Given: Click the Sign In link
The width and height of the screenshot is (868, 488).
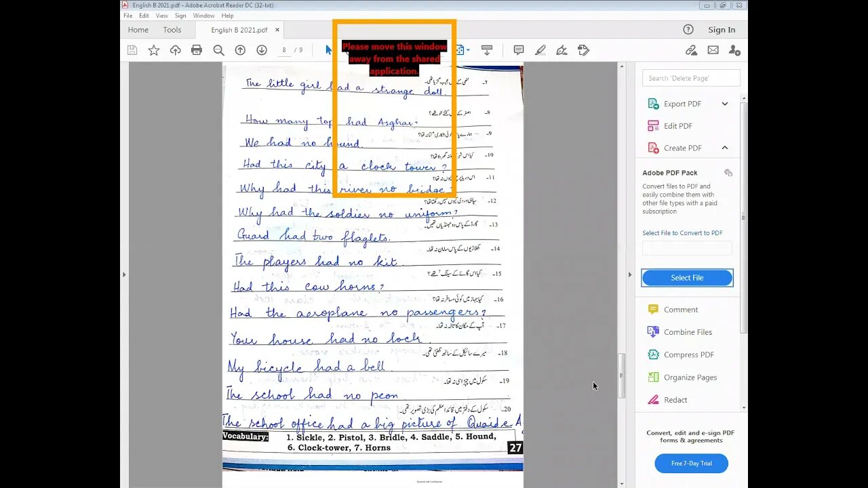Looking at the screenshot, I should 722,30.
